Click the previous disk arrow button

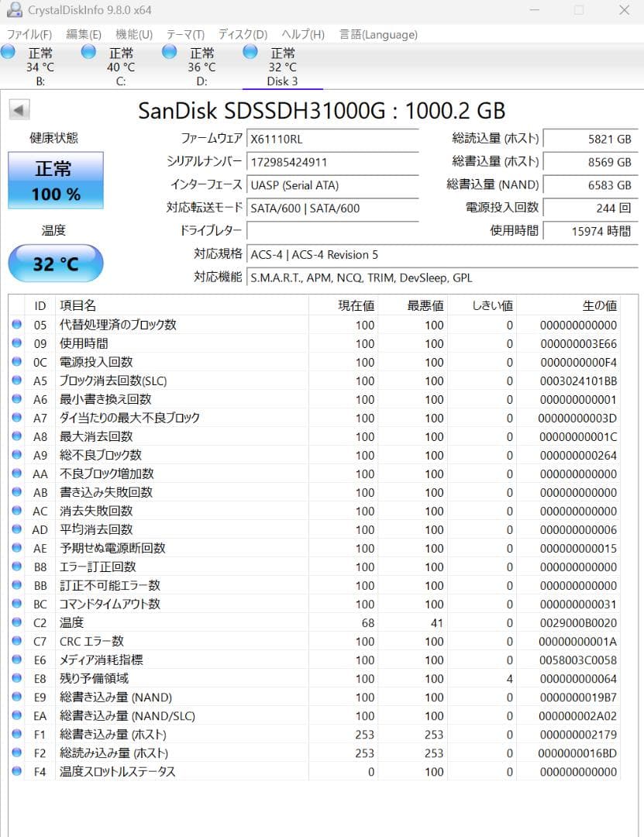(19, 111)
